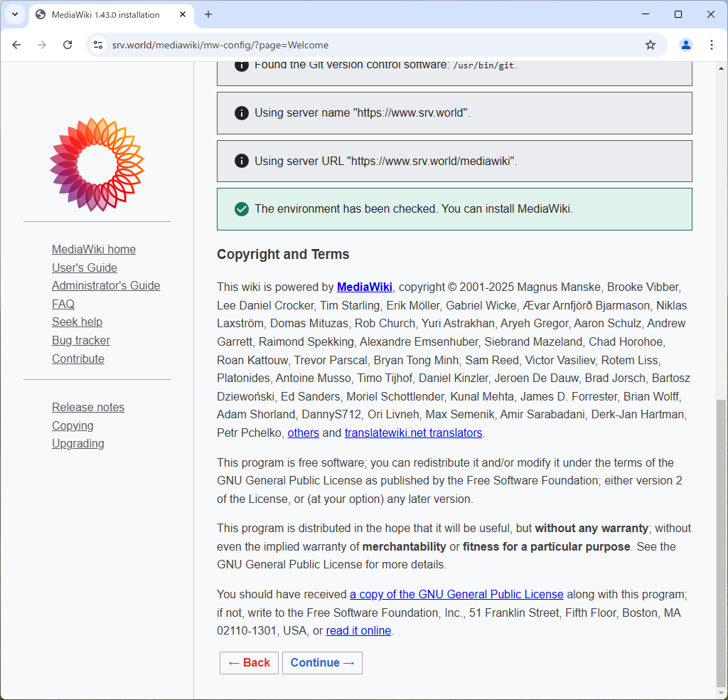Screen dimensions: 728x700
Task: Click the 'environment has been checked' message text
Action: point(414,209)
